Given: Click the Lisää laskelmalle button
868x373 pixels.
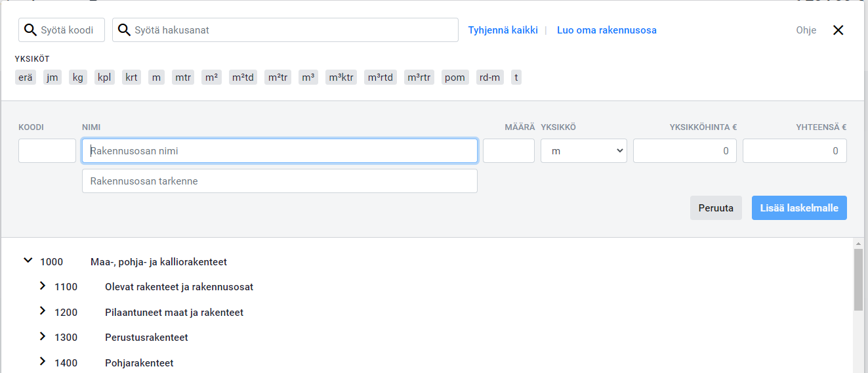Looking at the screenshot, I should pyautogui.click(x=799, y=208).
